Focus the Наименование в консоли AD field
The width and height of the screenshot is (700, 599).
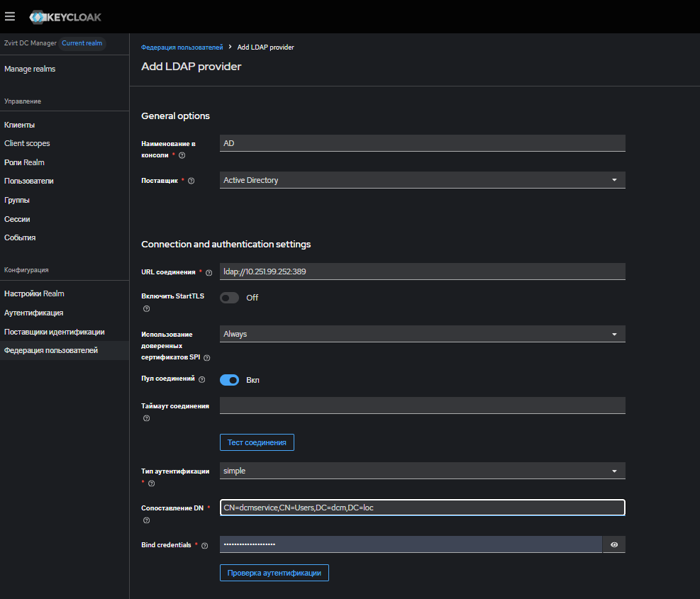(422, 143)
